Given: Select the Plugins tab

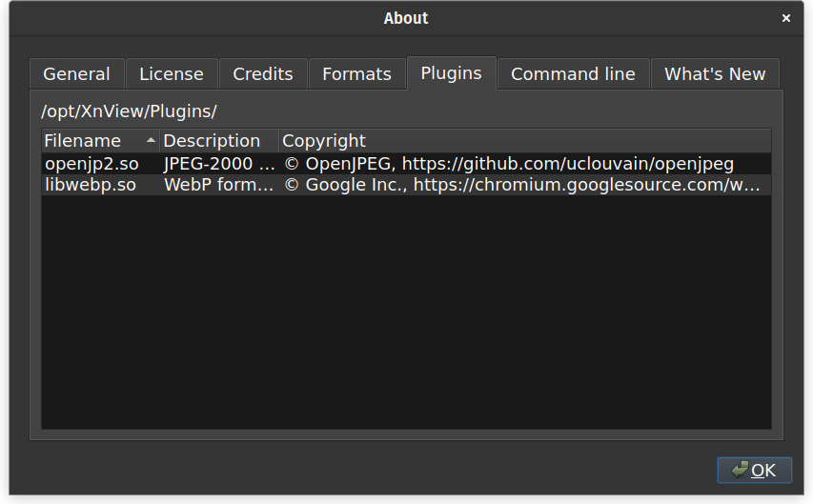Looking at the screenshot, I should tap(451, 73).
